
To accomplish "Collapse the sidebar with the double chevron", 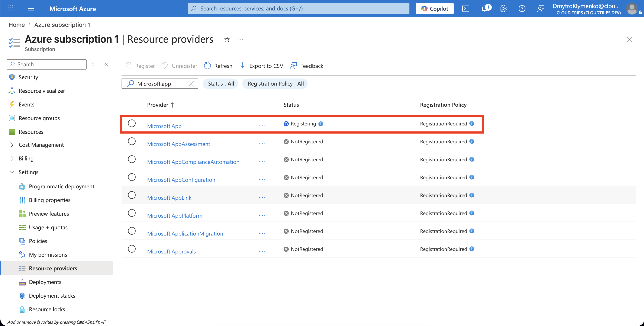I will point(106,64).
